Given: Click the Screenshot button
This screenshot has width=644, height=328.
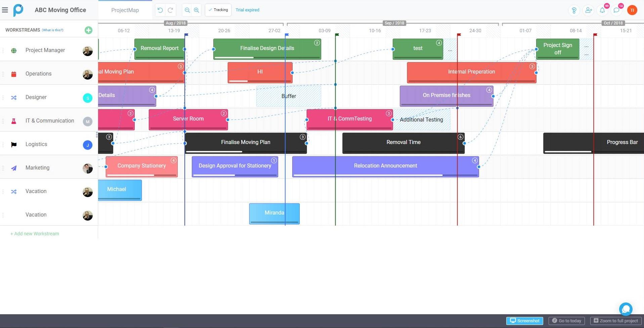Looking at the screenshot, I should (524, 321).
